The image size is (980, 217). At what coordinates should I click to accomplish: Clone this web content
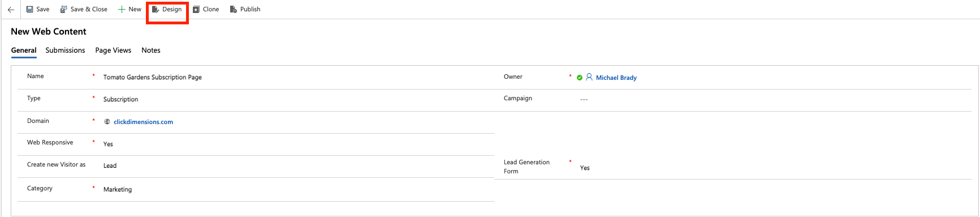tap(206, 10)
